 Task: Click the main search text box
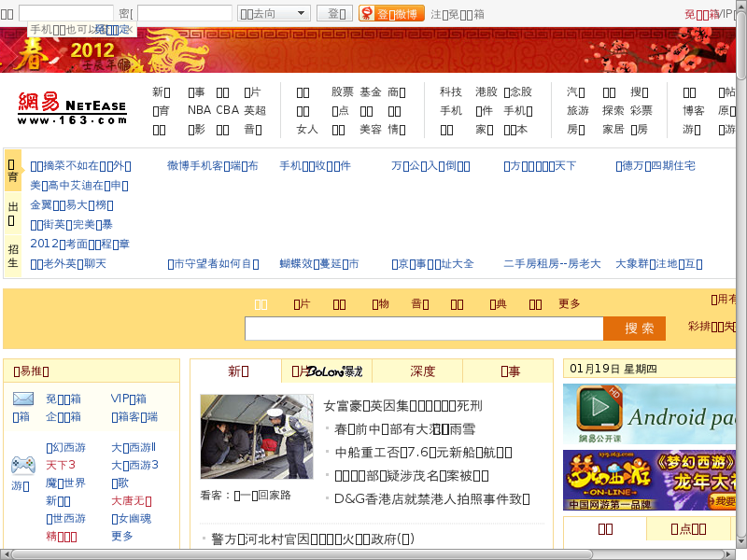[x=424, y=329]
